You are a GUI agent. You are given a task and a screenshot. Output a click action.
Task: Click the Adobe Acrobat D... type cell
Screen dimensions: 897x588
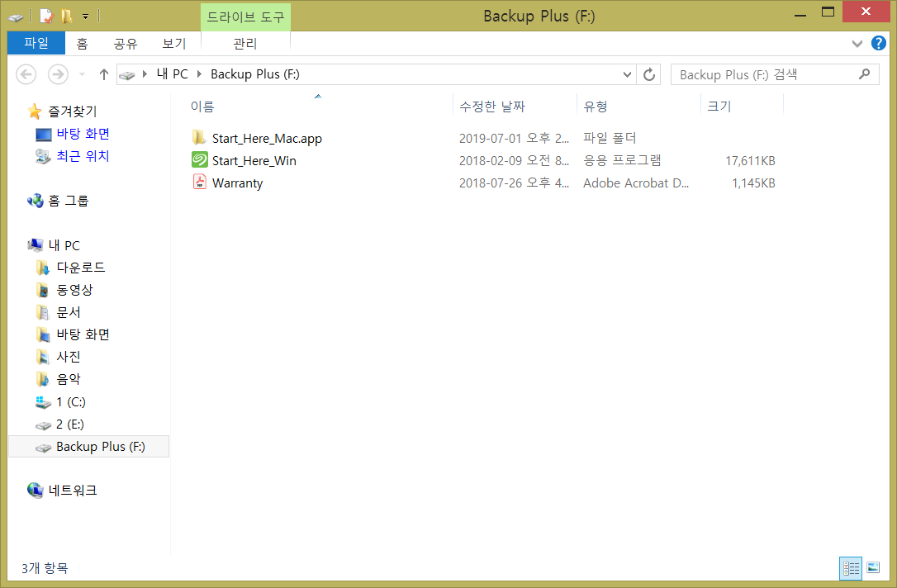[x=635, y=183]
